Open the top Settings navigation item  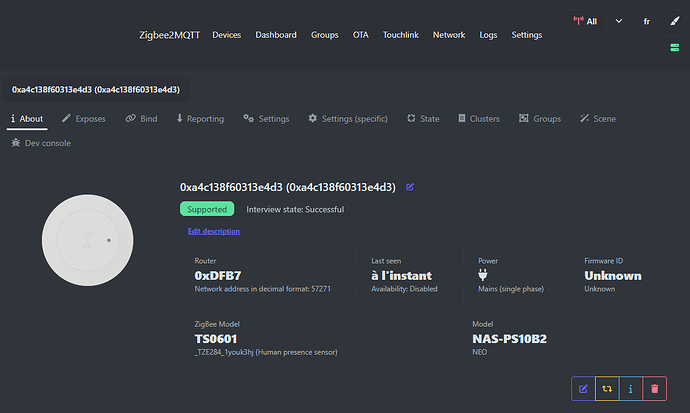coord(526,35)
